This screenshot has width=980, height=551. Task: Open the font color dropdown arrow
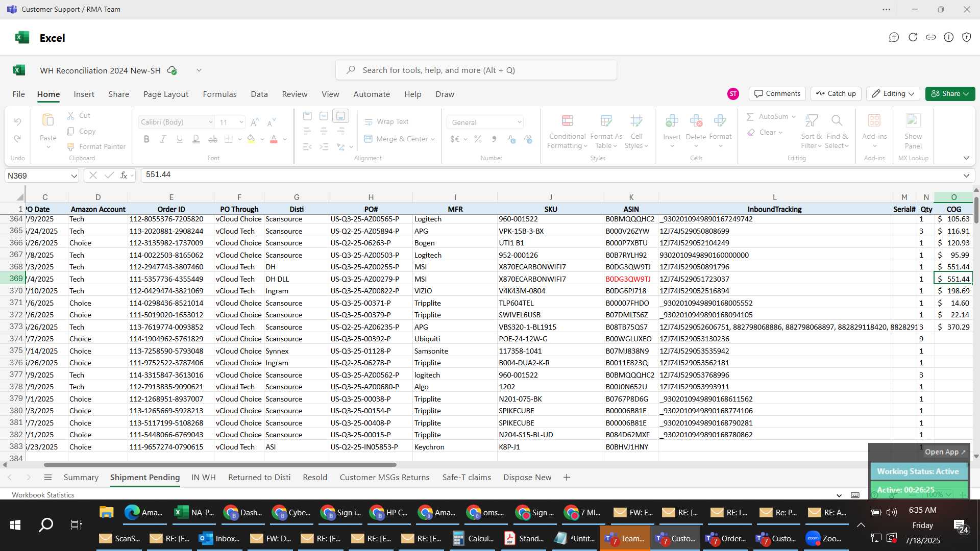pos(285,139)
